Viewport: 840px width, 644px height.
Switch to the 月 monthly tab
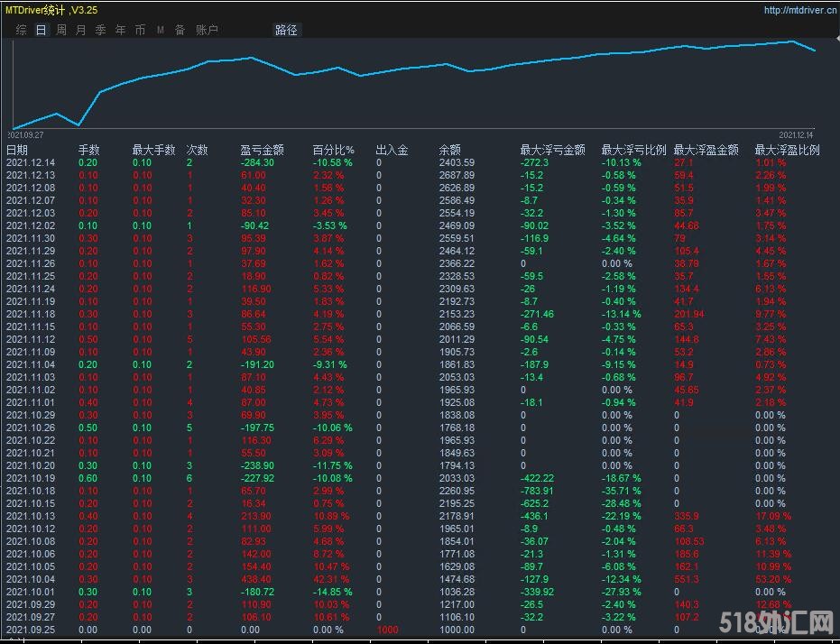pos(81,30)
